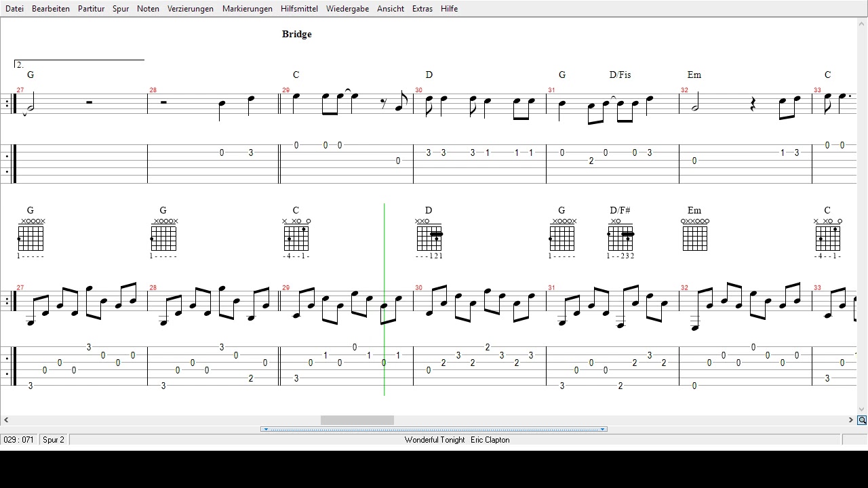
Task: Open the Wiedergabe menu
Action: pyautogui.click(x=347, y=9)
